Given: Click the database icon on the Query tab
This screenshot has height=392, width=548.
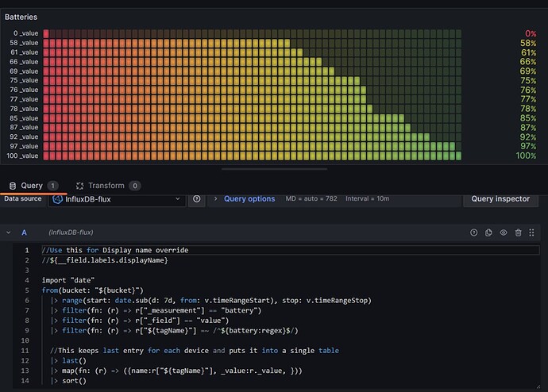Looking at the screenshot, I should coord(13,186).
